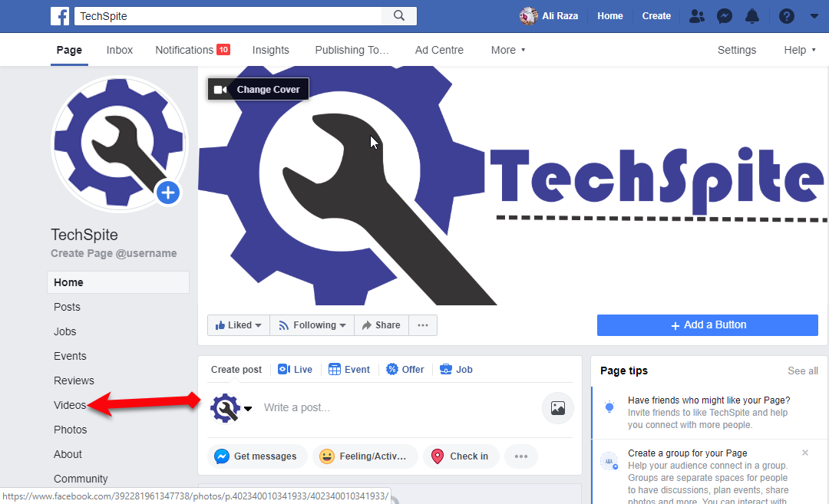829x504 pixels.
Task: Click the Change Cover button
Action: tap(258, 89)
